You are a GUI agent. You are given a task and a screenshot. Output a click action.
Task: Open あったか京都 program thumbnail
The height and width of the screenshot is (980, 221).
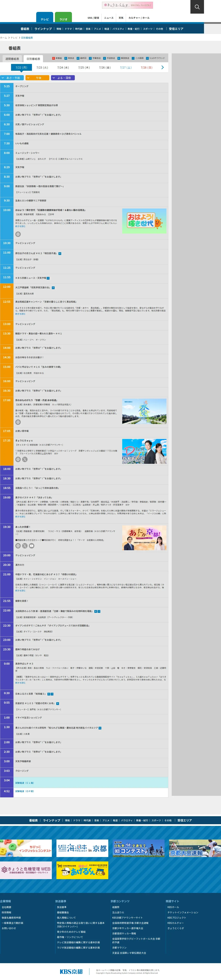[x=144, y=538]
